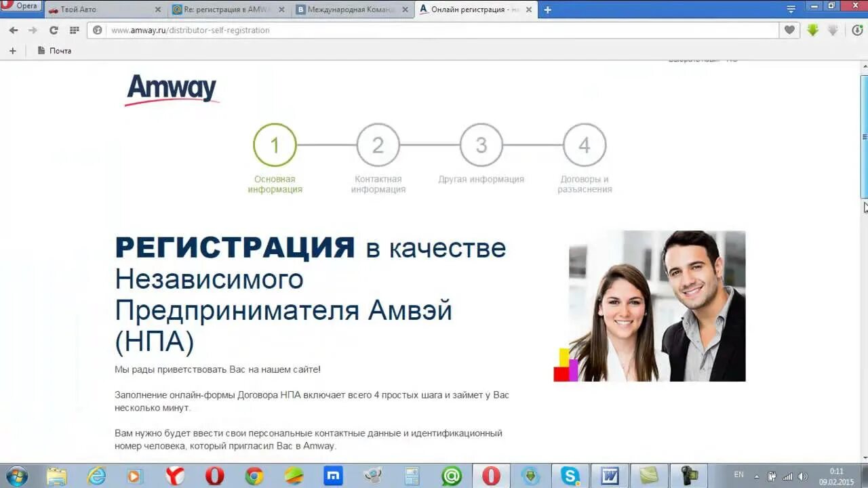Click the globe site info icon

[x=98, y=30]
